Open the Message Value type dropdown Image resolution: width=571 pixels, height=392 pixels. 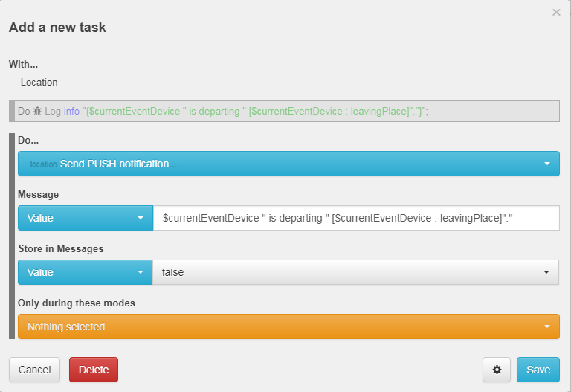86,218
